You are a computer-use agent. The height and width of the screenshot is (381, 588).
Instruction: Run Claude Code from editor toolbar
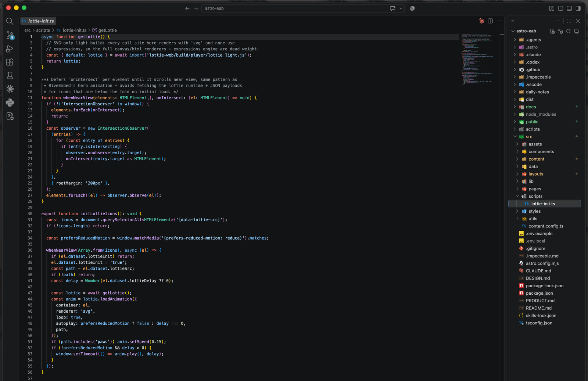(x=481, y=21)
